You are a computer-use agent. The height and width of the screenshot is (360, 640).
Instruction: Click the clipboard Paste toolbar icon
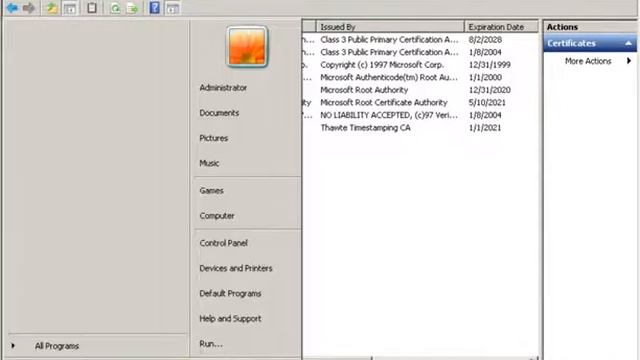click(x=92, y=8)
